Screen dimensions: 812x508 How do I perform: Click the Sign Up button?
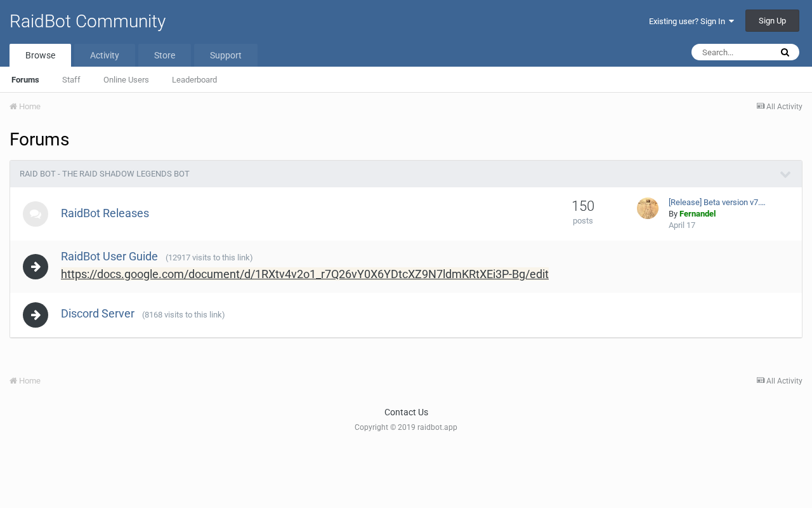click(772, 21)
